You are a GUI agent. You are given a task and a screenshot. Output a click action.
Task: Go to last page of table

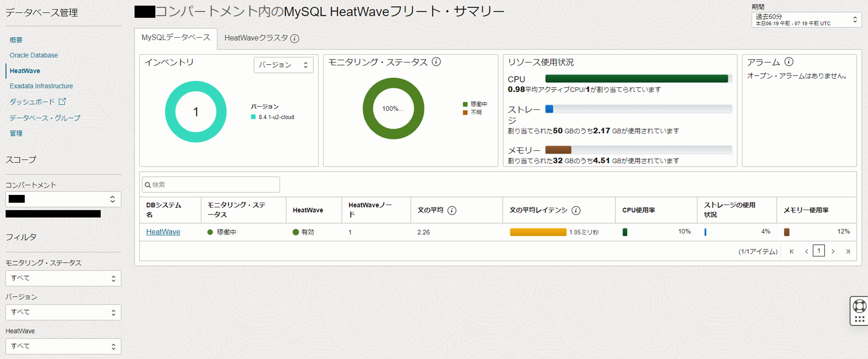(x=848, y=251)
